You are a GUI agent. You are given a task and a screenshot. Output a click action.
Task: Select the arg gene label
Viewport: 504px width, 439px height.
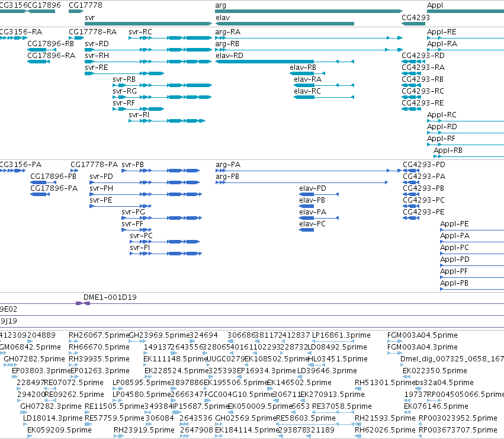click(220, 5)
